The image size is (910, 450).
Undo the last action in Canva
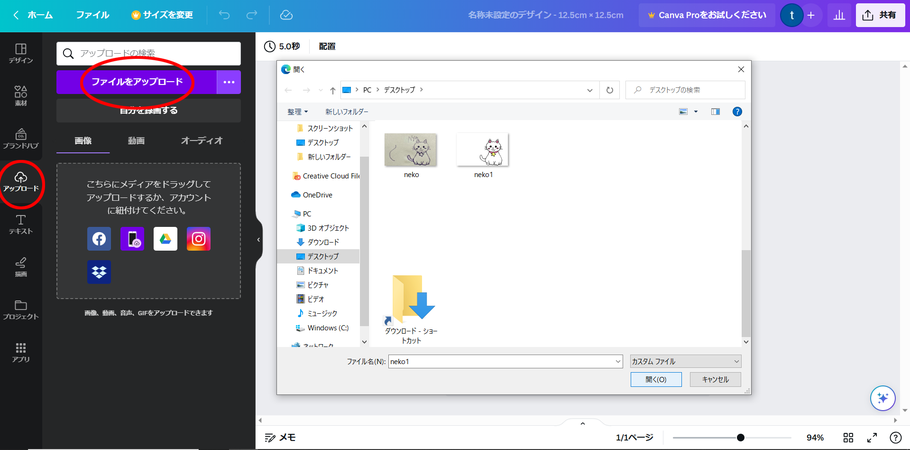[225, 15]
